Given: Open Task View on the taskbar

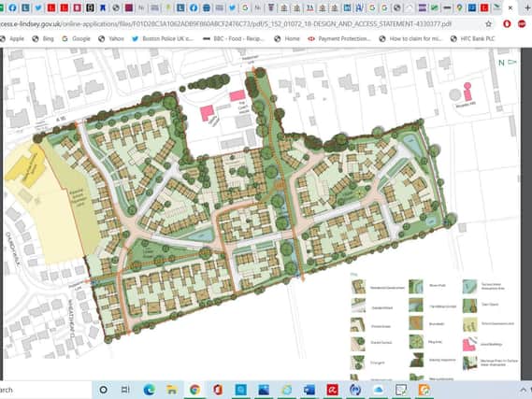Looking at the screenshot, I should [125, 390].
